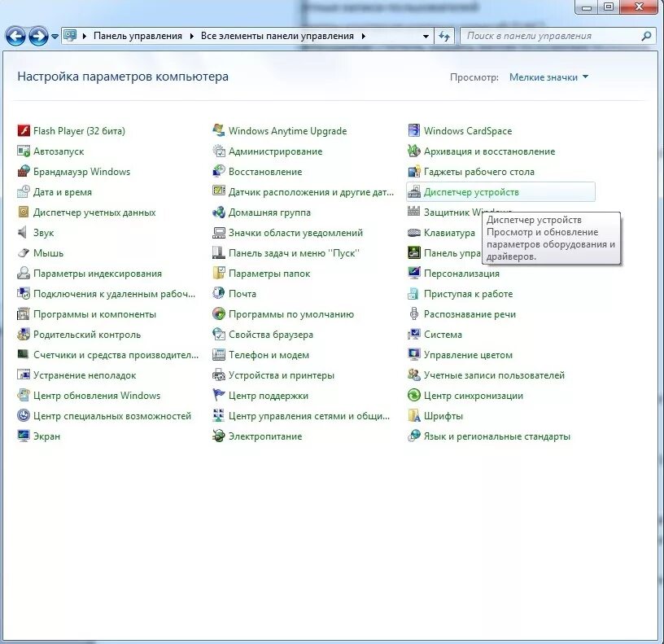Click the Звук speaker icon
The width and height of the screenshot is (664, 644).
[x=24, y=232]
